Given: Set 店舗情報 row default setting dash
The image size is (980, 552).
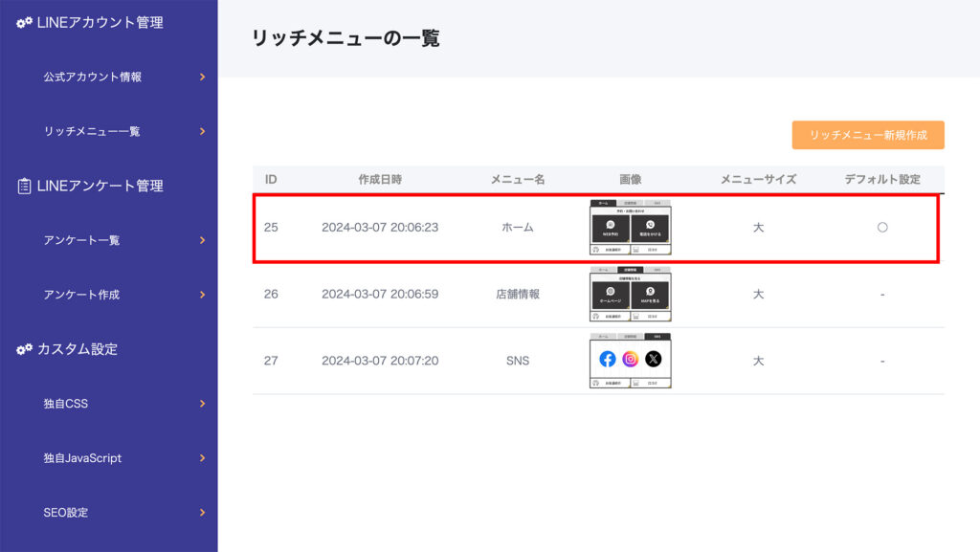Looking at the screenshot, I should (x=882, y=295).
